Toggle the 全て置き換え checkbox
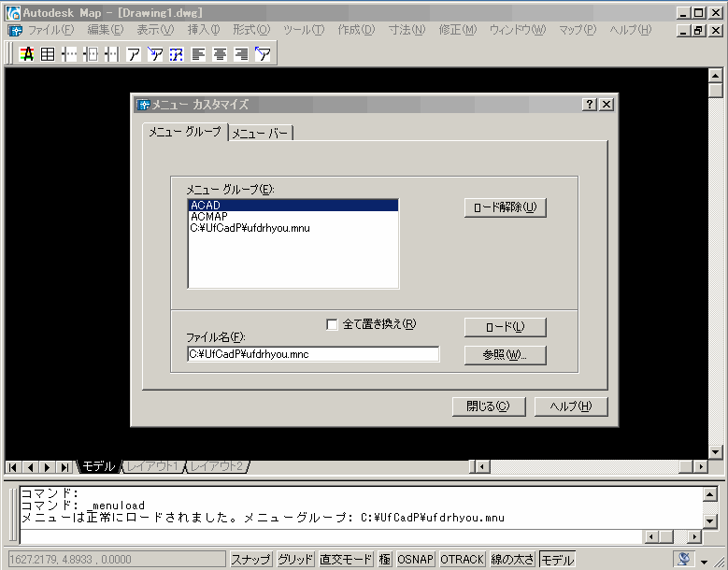The image size is (728, 570). point(332,324)
